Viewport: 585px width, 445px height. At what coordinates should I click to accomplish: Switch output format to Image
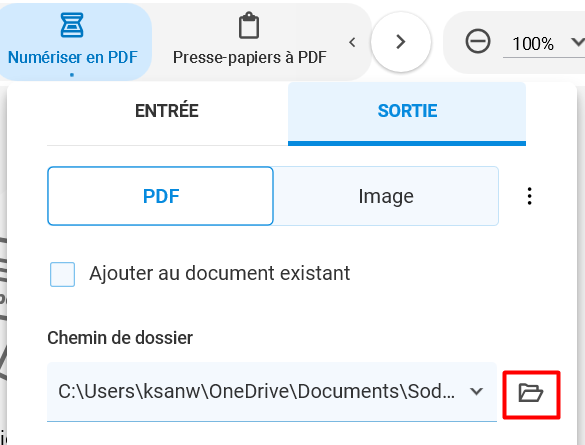click(386, 196)
